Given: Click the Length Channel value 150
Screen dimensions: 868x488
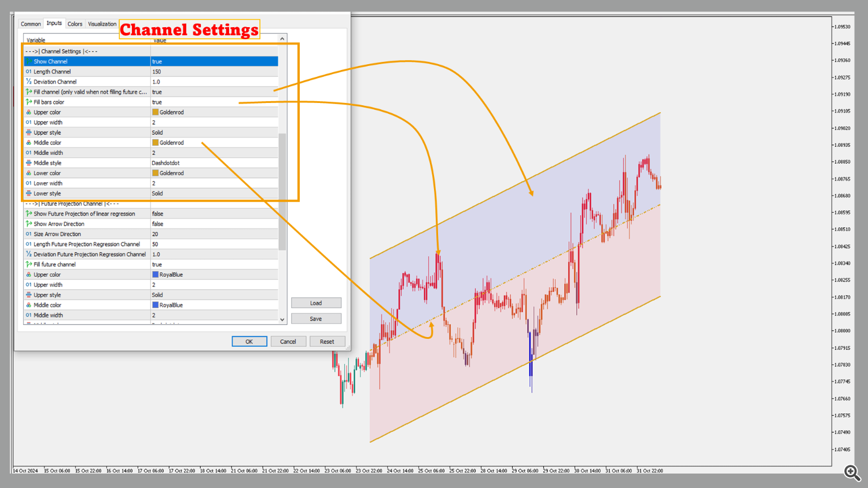Looking at the screenshot, I should [157, 72].
